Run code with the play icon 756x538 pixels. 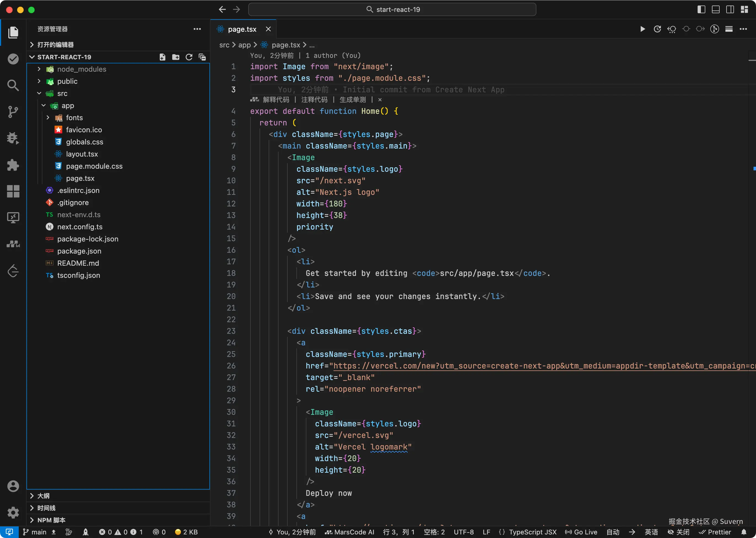[642, 29]
